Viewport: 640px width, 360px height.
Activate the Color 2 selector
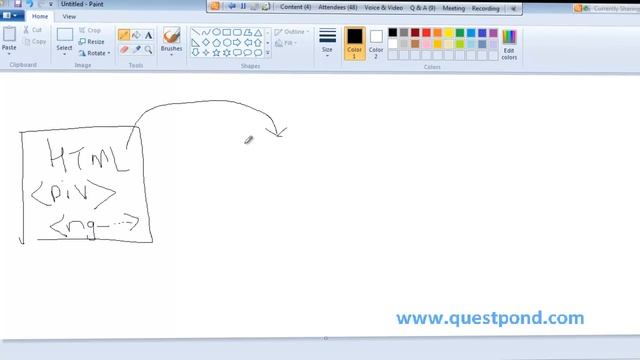pos(376,43)
